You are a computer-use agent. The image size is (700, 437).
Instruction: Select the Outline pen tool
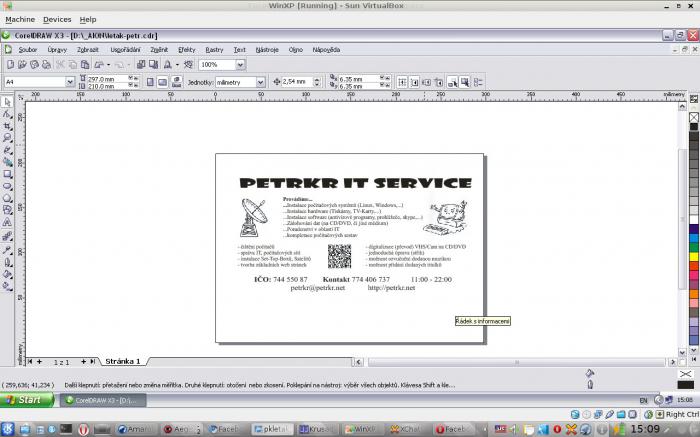coord(7,262)
